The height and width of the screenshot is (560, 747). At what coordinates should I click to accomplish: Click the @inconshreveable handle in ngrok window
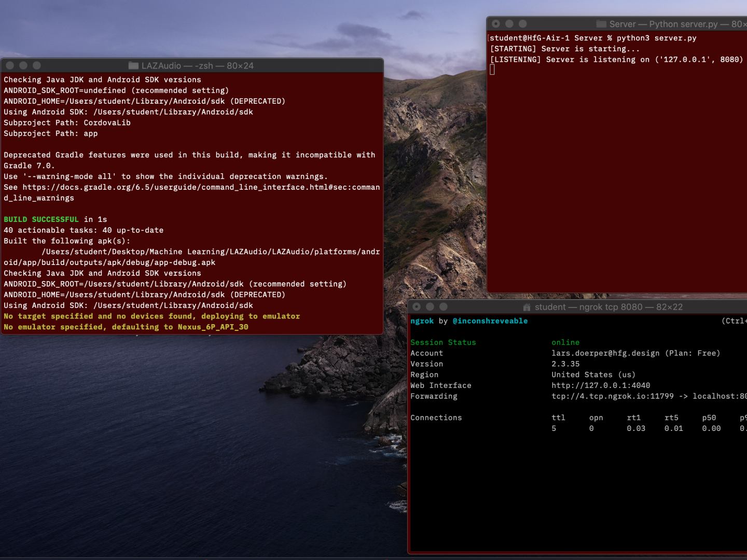pos(490,321)
